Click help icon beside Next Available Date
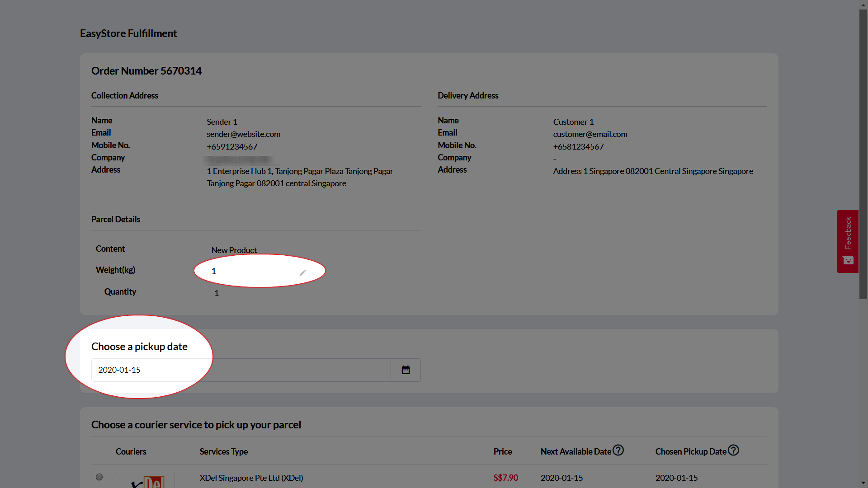This screenshot has height=488, width=868. click(618, 450)
